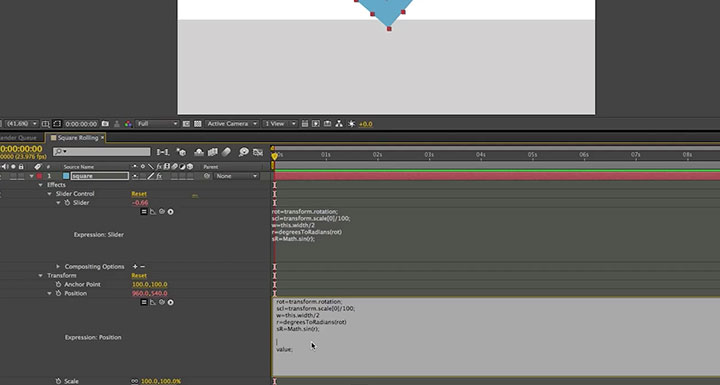
Task: Click Reset next to Slider Control
Action: (x=139, y=194)
